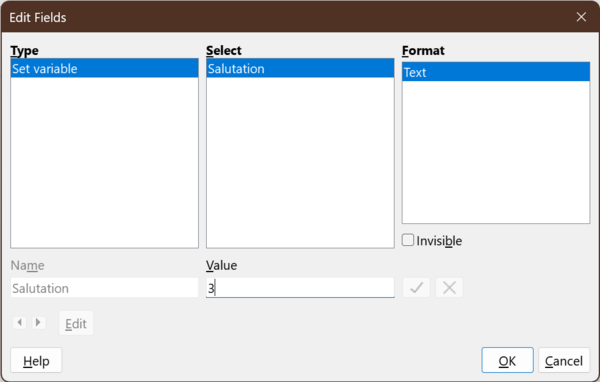This screenshot has height=382, width=600.
Task: Cancel the Edit Fields dialog
Action: pyautogui.click(x=564, y=361)
